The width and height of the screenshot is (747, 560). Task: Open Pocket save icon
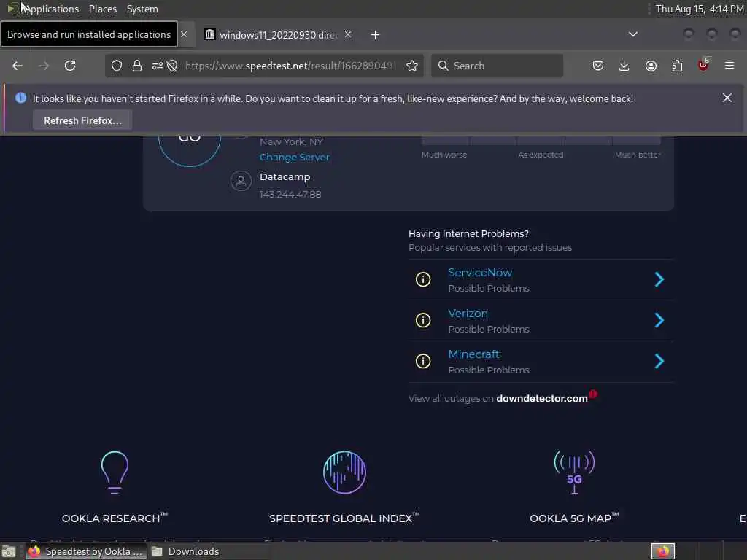point(598,66)
